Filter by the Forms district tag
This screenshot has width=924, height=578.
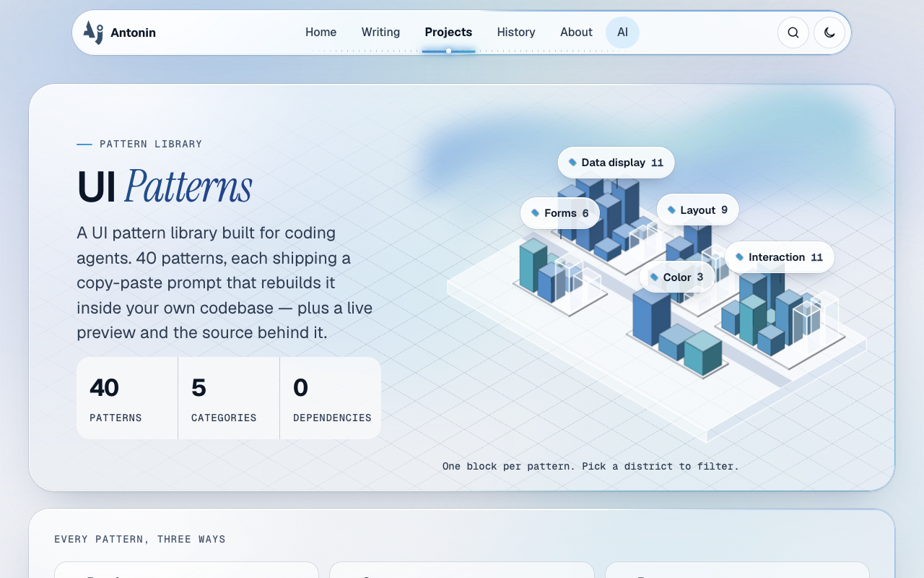pos(560,213)
